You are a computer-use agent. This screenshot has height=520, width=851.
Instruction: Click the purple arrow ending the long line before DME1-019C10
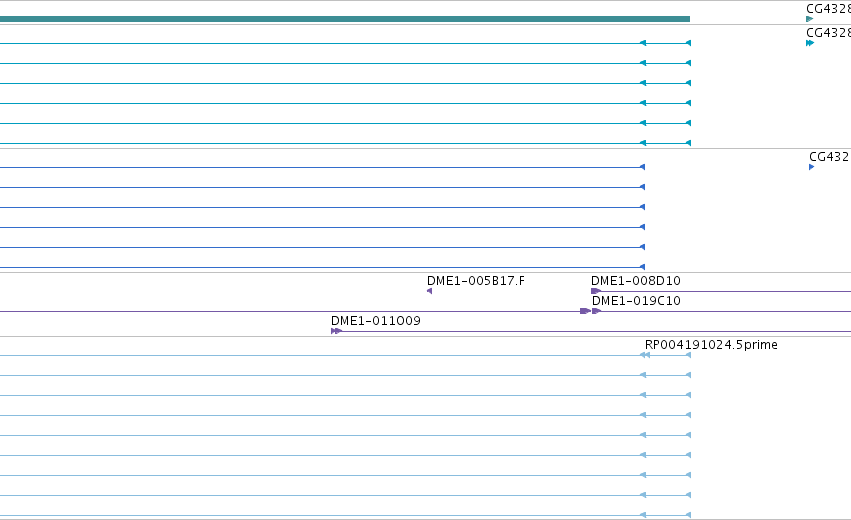point(585,311)
